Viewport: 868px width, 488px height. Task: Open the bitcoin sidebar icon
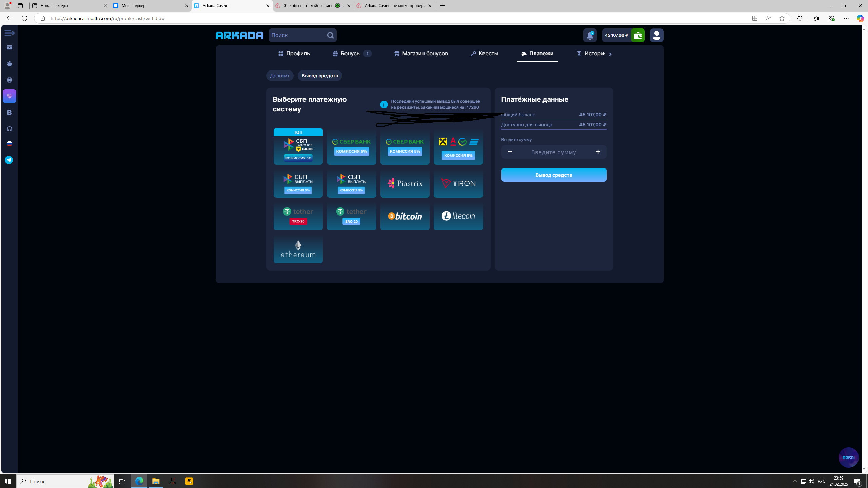coord(9,113)
